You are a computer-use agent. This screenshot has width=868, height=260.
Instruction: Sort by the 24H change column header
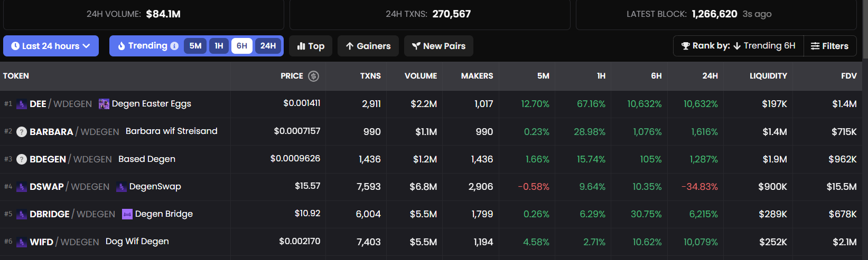point(710,76)
